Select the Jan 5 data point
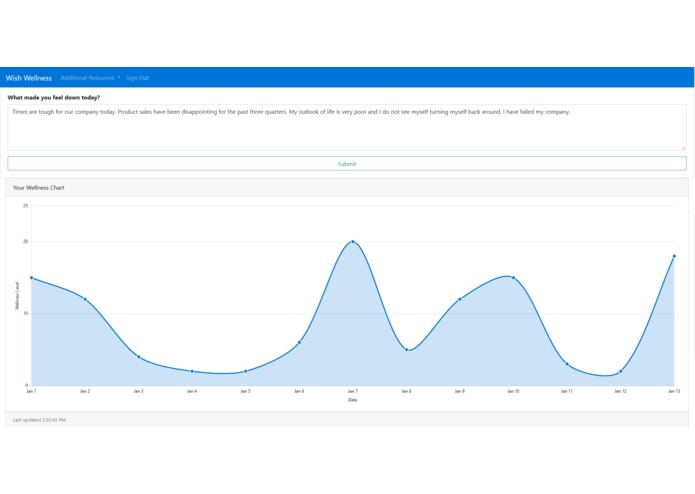This screenshot has width=695, height=494. point(246,371)
